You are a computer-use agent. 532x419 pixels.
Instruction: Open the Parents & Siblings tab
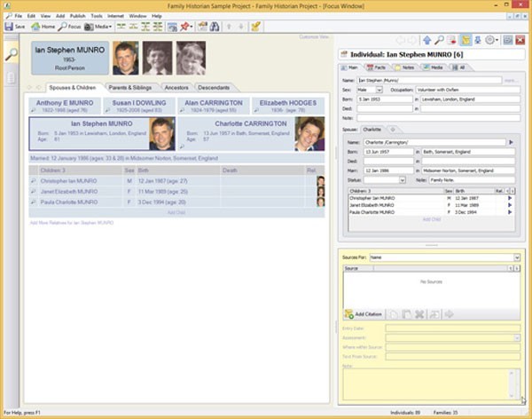tap(129, 88)
